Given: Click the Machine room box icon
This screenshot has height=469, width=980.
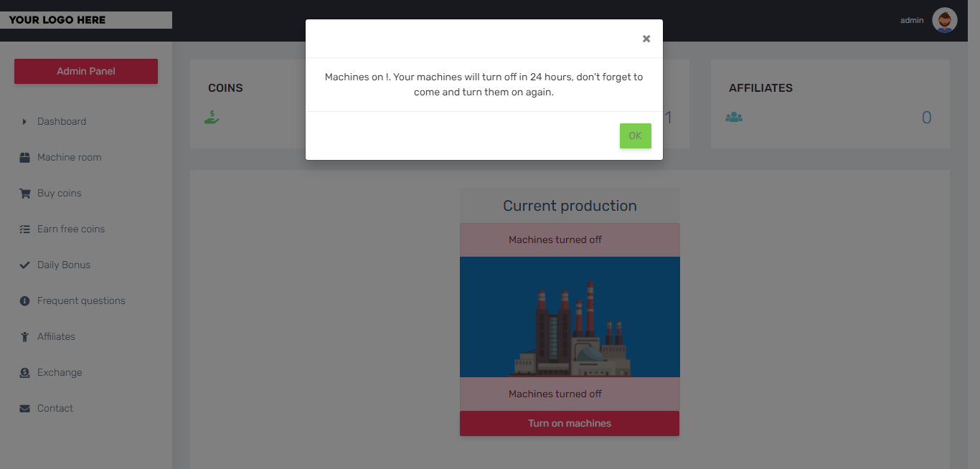Looking at the screenshot, I should coord(24,158).
